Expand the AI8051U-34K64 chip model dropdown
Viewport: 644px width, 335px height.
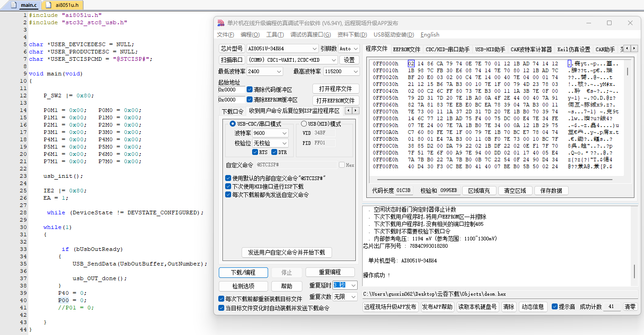coord(314,48)
